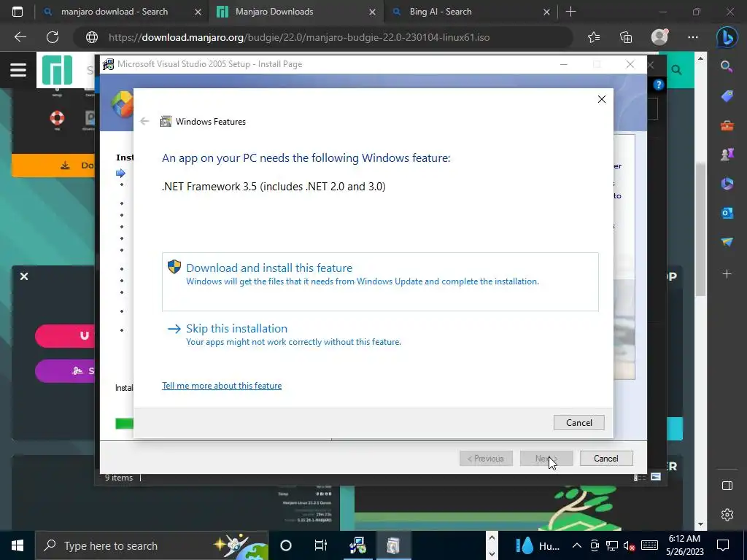Show hidden tray icons chevron
This screenshot has height=560, width=747.
[x=576, y=545]
